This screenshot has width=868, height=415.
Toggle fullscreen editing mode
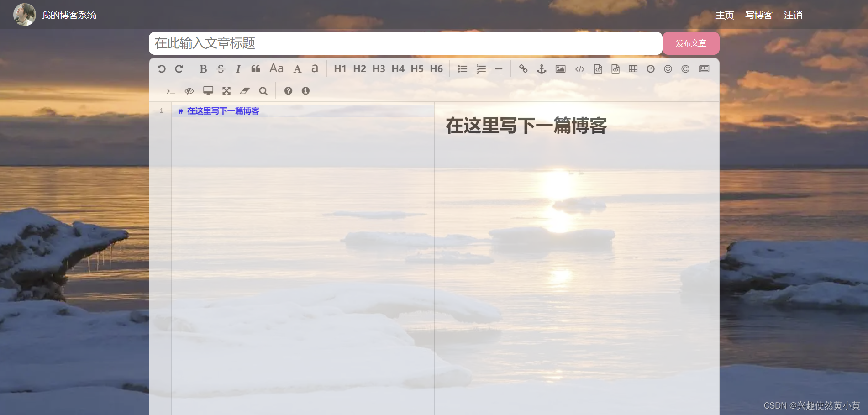(x=226, y=91)
